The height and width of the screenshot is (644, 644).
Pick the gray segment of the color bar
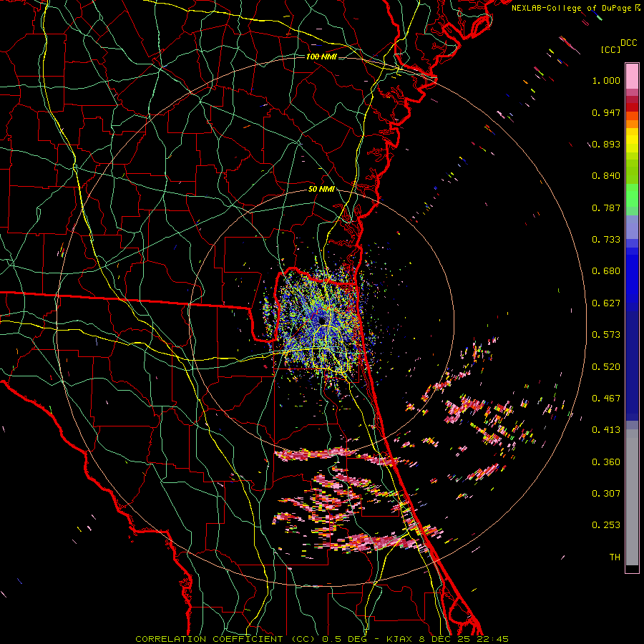click(x=632, y=497)
